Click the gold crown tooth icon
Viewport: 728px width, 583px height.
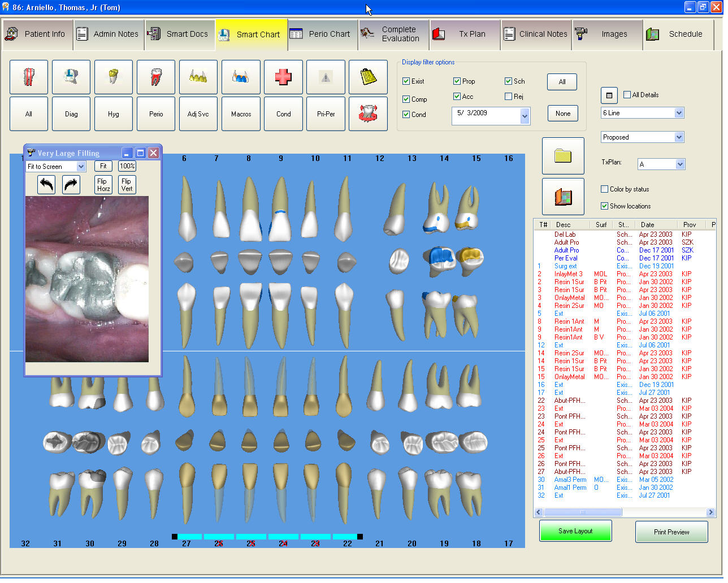point(114,77)
